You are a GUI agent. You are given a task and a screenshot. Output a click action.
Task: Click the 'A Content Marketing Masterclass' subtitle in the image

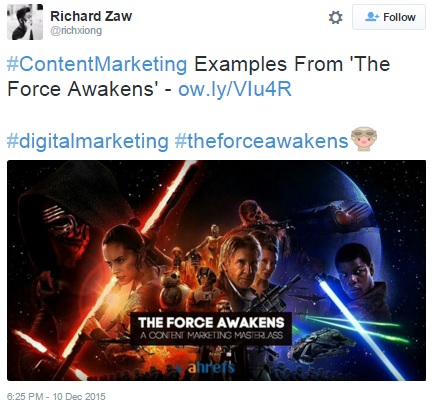[211, 335]
